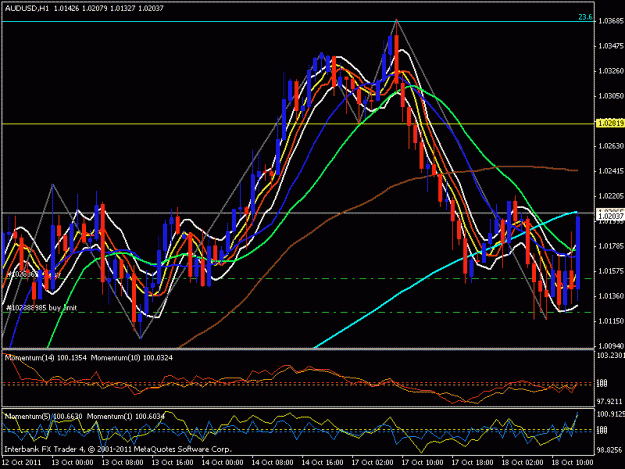Click the 1.01150 price axis label

[x=611, y=321]
